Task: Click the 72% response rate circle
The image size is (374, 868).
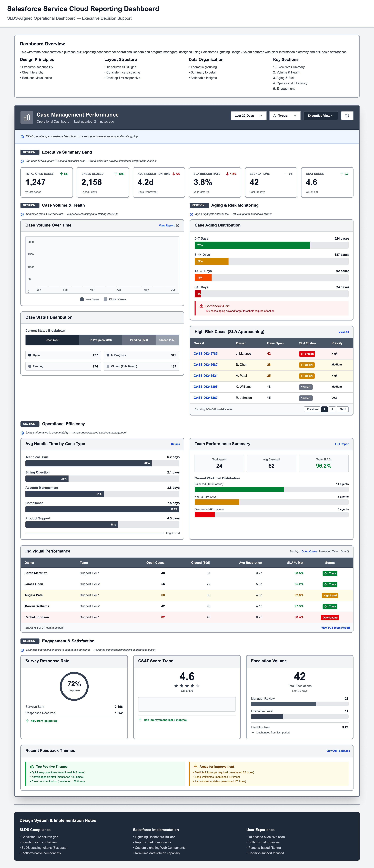Action: tap(74, 686)
